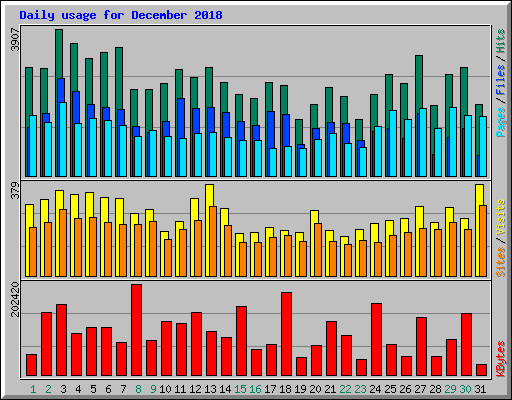Click day 12 on the x-axis
The image size is (512, 400).
point(195,389)
